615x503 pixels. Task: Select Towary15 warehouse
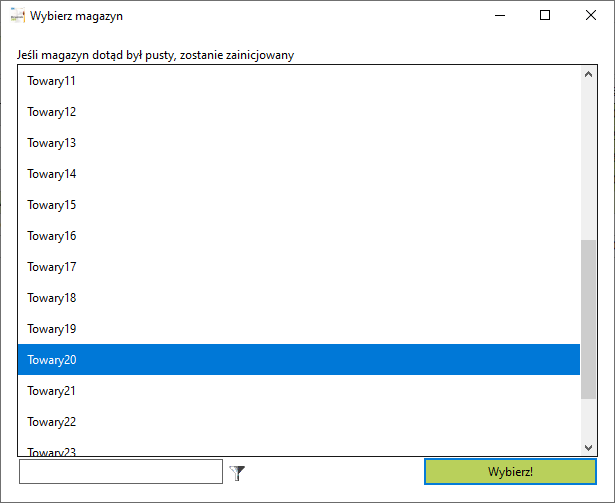tap(299, 205)
